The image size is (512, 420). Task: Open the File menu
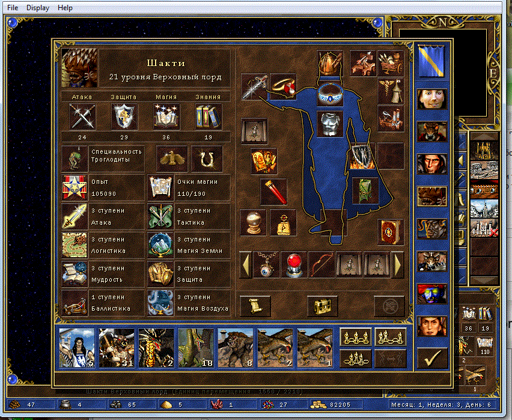[12, 8]
